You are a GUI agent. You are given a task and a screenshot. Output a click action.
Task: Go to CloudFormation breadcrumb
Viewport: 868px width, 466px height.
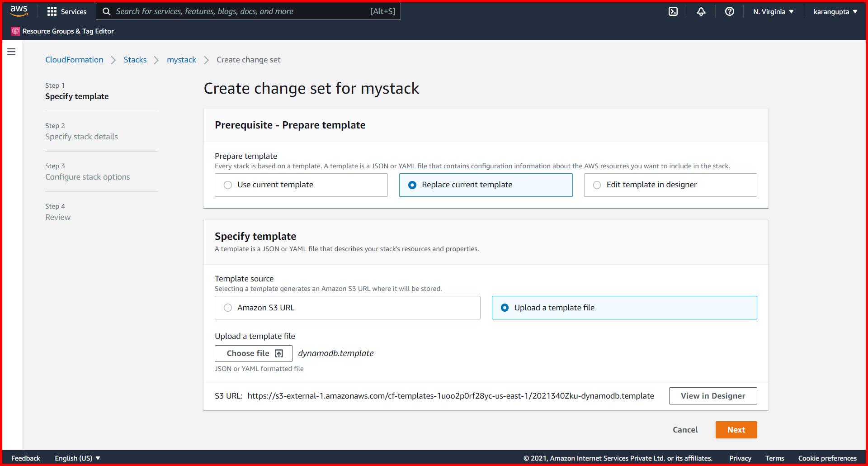pos(74,59)
